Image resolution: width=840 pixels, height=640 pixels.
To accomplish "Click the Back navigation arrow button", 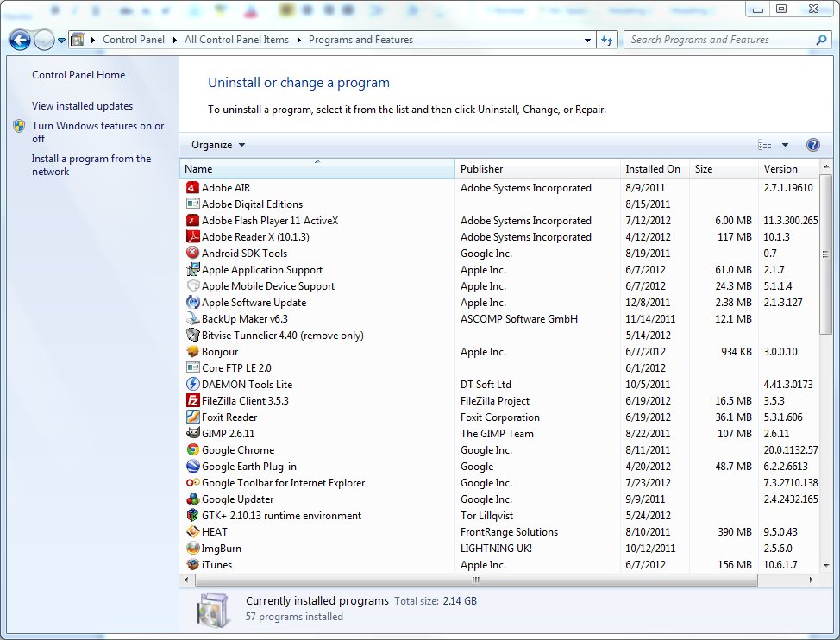I will pos(21,40).
